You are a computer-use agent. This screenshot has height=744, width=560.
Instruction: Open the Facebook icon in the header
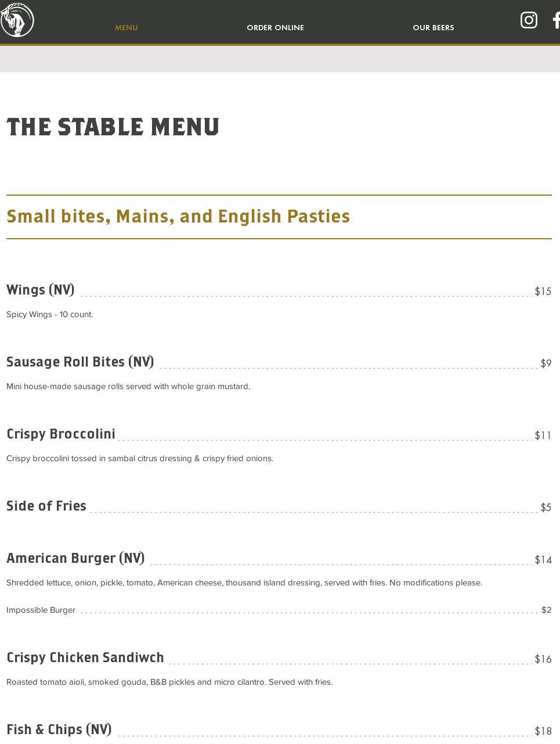(x=555, y=20)
